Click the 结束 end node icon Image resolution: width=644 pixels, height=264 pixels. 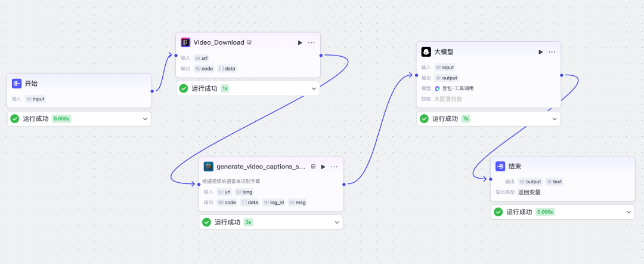pyautogui.click(x=500, y=167)
